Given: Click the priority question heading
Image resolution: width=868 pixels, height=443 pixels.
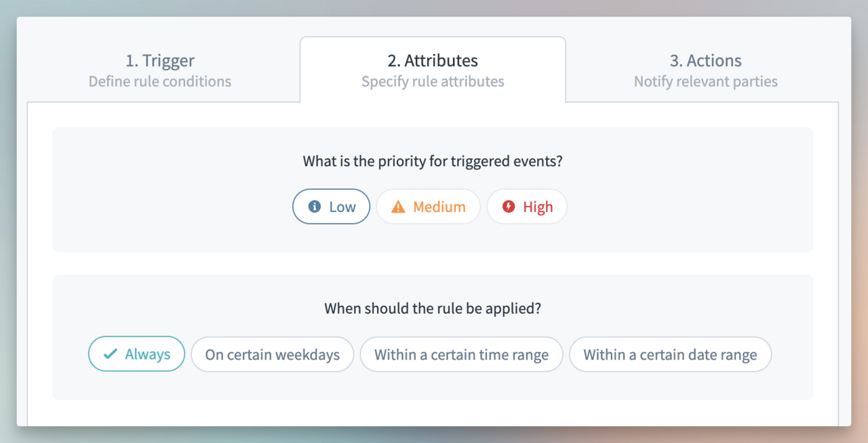Looking at the screenshot, I should (x=433, y=162).
